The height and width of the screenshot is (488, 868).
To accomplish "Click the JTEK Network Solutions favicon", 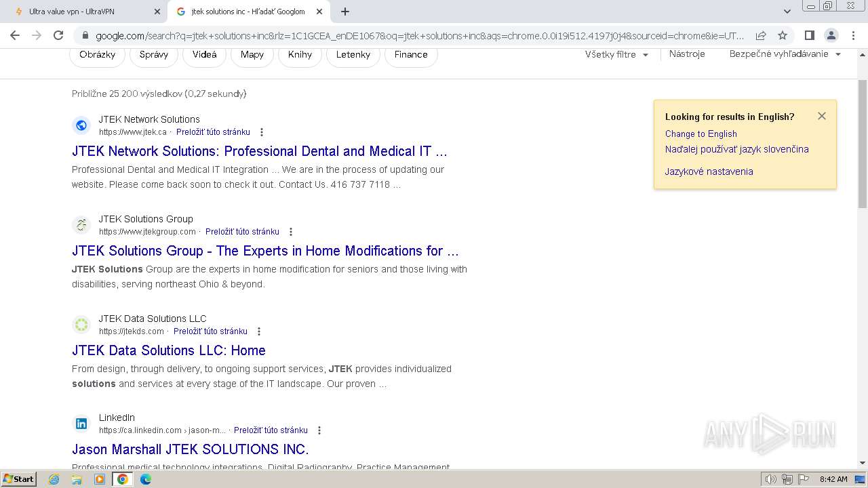I will click(81, 125).
